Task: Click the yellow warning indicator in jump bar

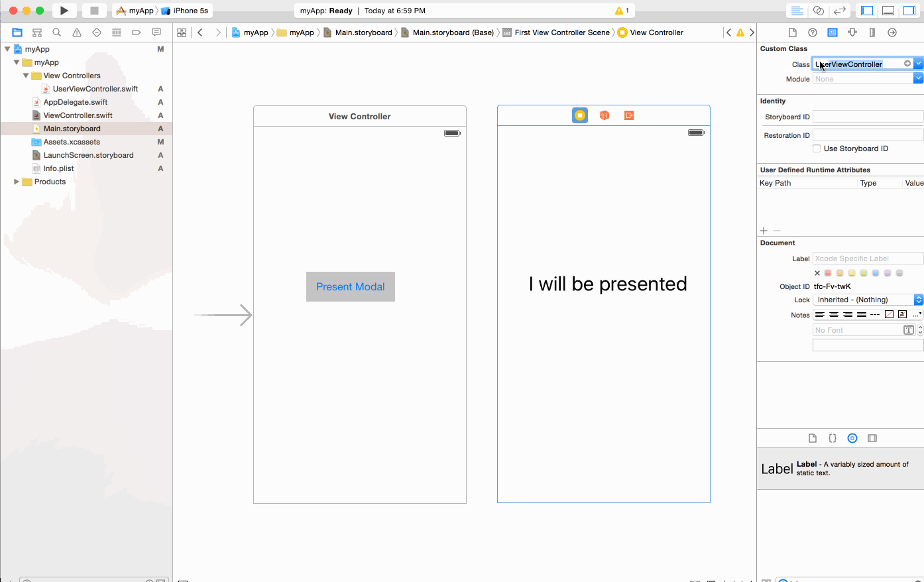Action: (740, 32)
